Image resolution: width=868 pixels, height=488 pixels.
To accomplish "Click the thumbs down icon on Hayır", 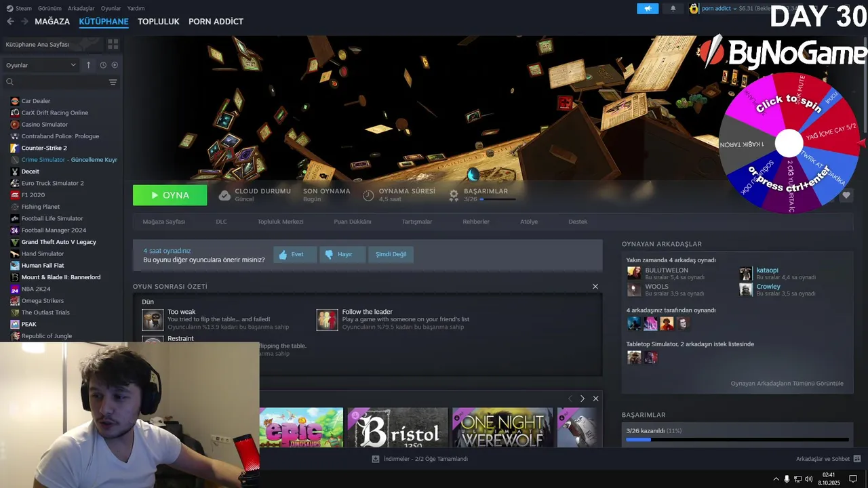I will [329, 254].
